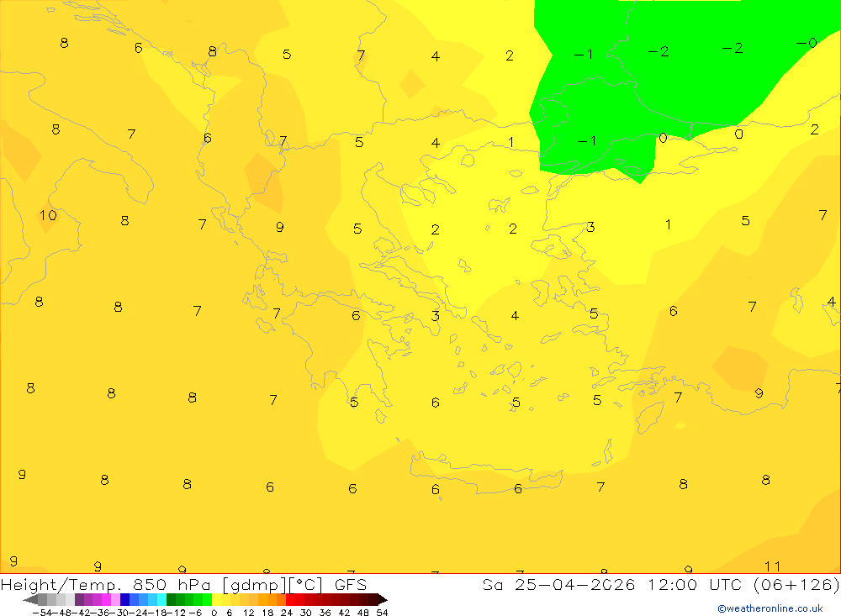
Task: Click the UTC label
Action: pos(725,584)
